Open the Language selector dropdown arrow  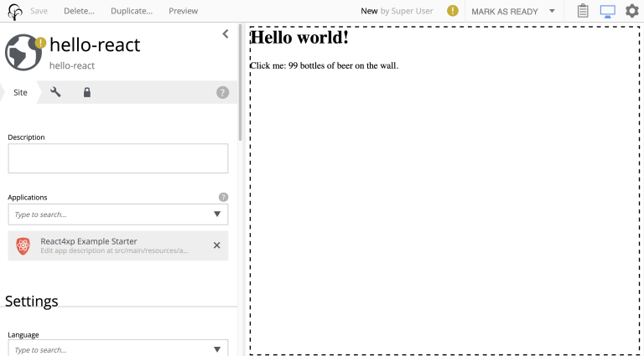click(217, 349)
